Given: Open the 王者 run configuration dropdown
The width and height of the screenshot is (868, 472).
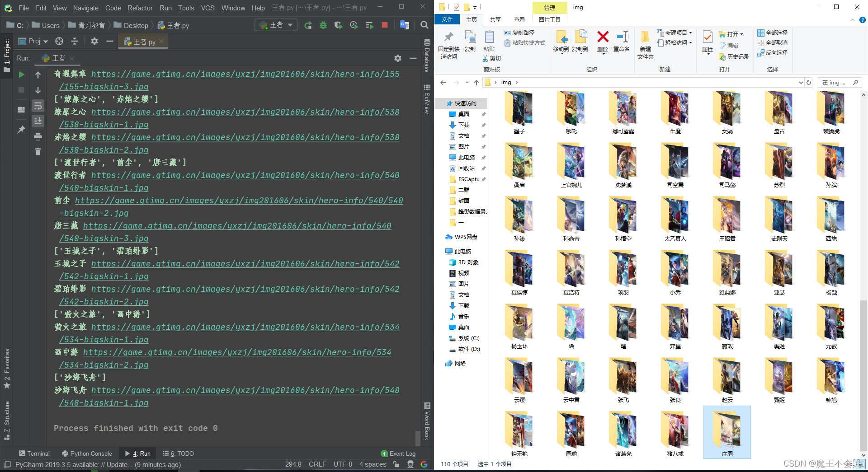Looking at the screenshot, I should [276, 25].
